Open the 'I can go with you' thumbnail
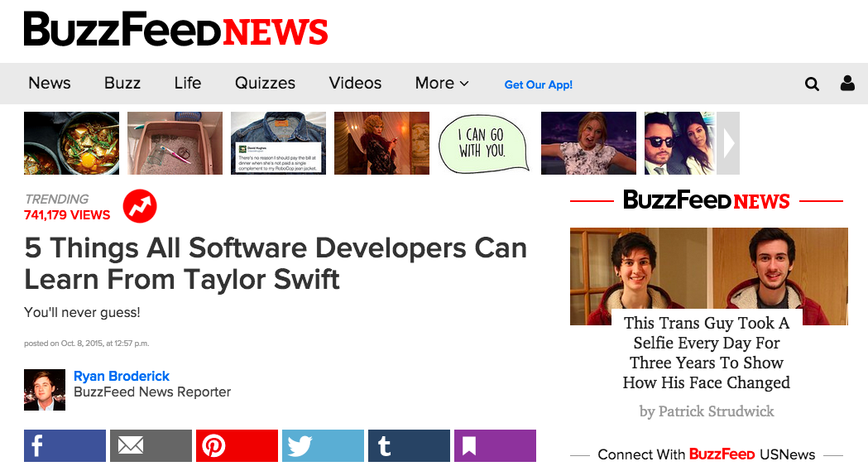 click(x=485, y=143)
